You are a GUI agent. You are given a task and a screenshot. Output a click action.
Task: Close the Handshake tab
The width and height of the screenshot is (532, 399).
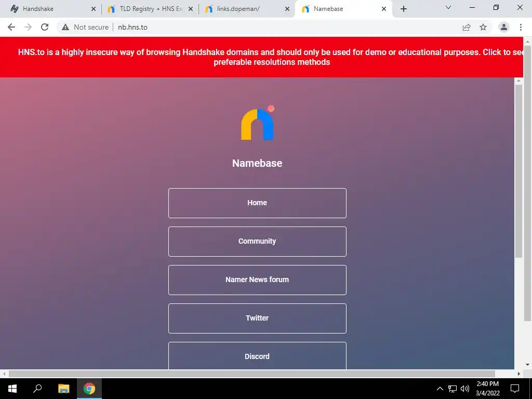click(x=94, y=9)
